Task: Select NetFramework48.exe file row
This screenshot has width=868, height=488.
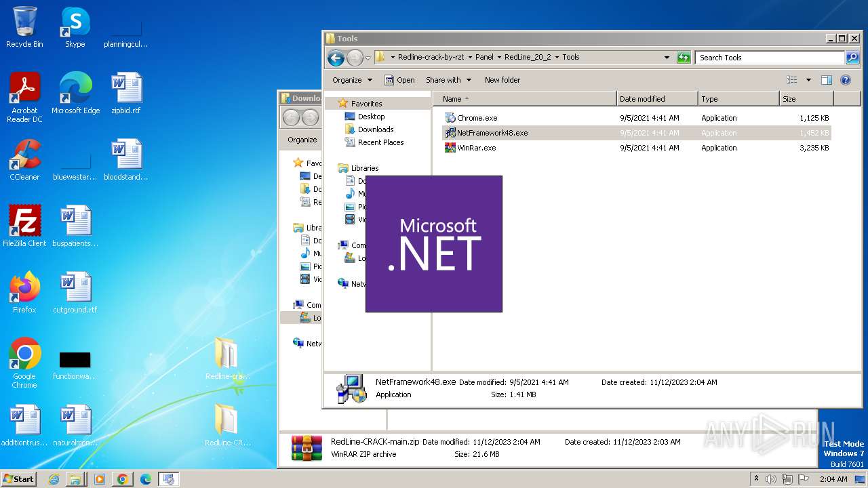Action: pos(636,133)
